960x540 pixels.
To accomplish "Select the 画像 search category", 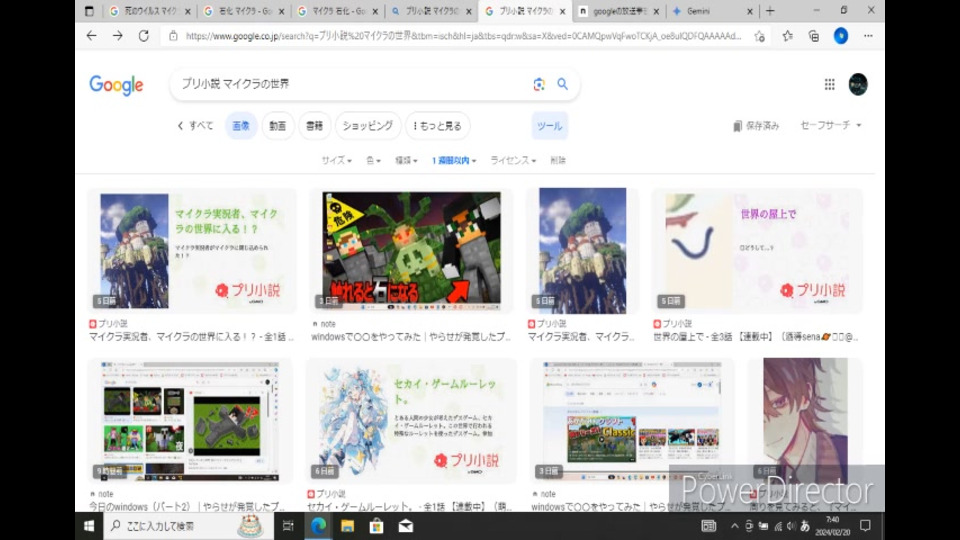I will pyautogui.click(x=241, y=126).
